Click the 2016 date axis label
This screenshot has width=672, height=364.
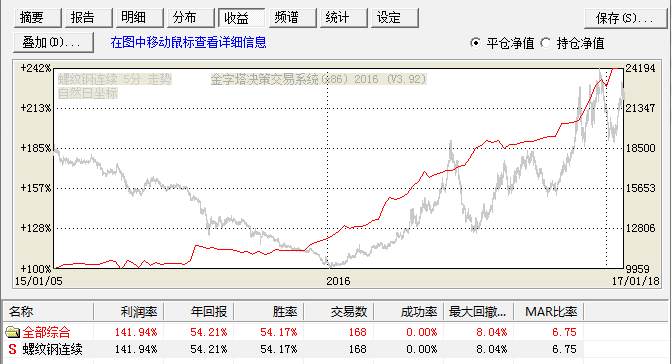point(338,281)
